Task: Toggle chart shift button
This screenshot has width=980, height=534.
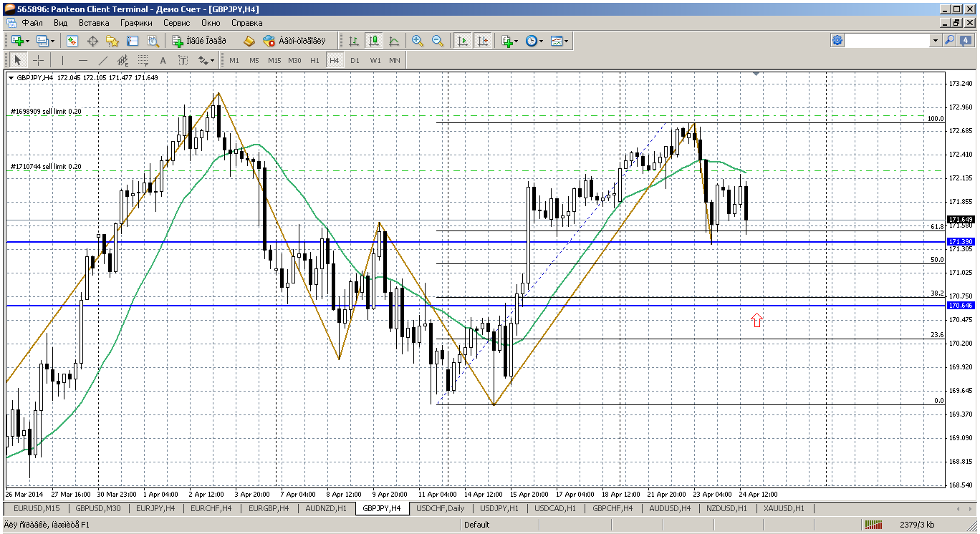Action: tap(483, 41)
